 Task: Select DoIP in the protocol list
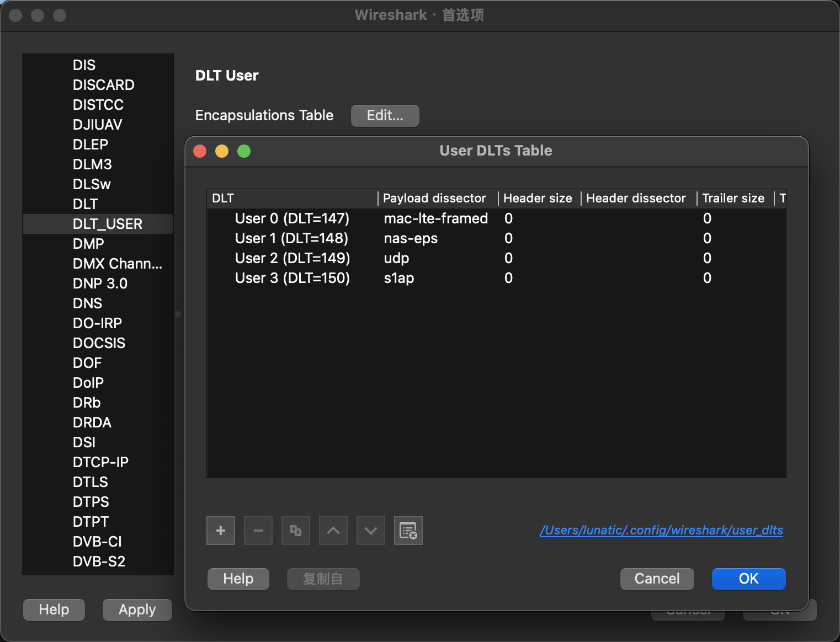tap(98, 383)
